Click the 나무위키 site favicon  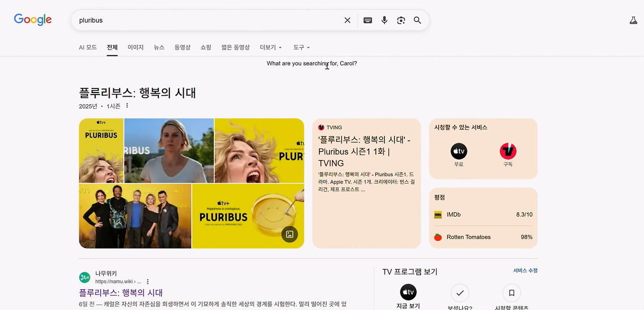pyautogui.click(x=85, y=277)
